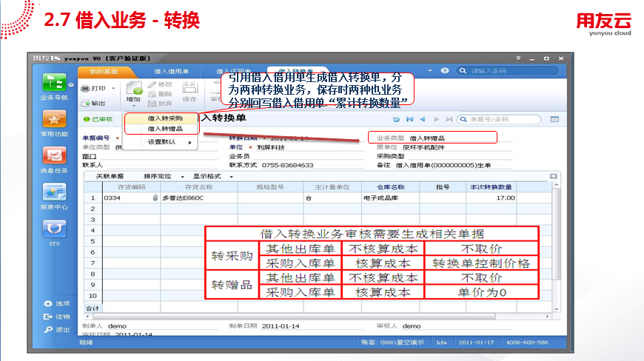Click the scrollbar down arrow of grid

pos(556,309)
